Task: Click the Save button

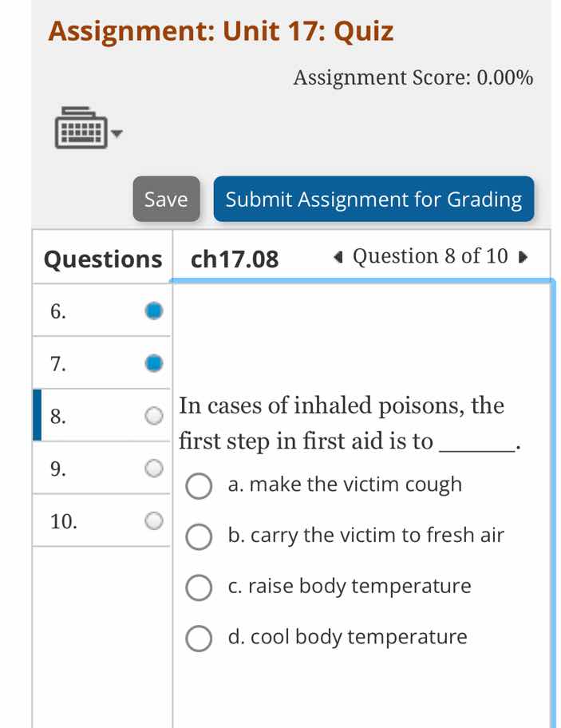Action: (165, 200)
